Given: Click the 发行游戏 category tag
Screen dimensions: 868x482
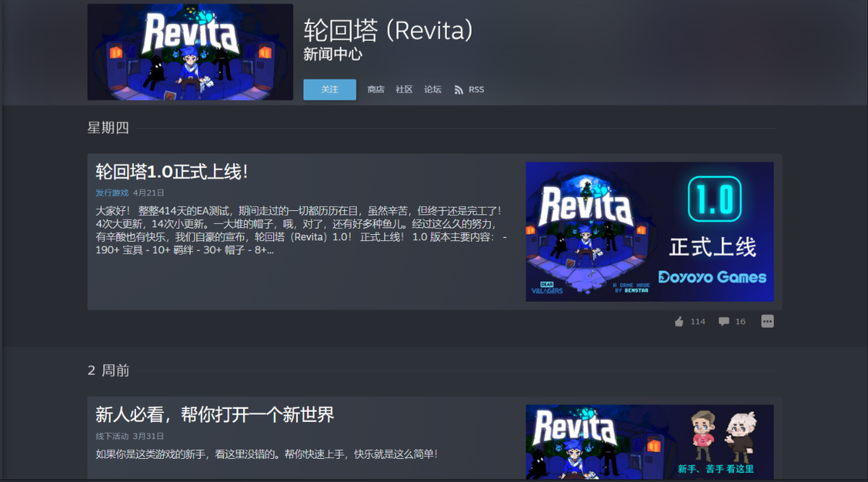Looking at the screenshot, I should point(112,193).
